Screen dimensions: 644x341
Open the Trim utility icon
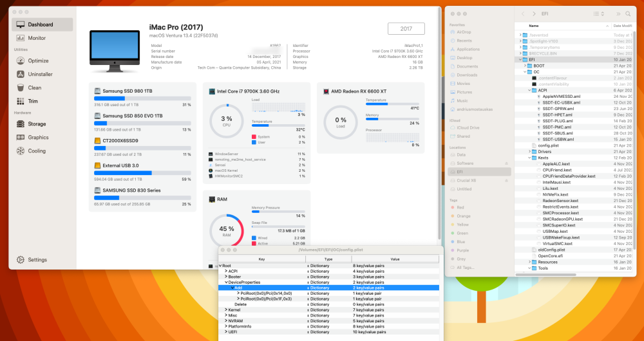21,102
